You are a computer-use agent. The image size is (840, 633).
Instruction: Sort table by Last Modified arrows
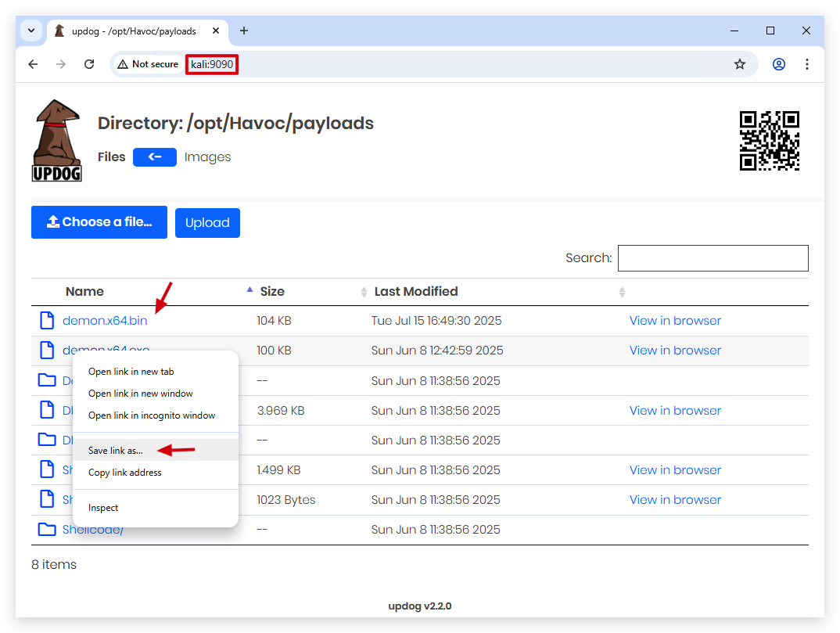click(x=622, y=292)
